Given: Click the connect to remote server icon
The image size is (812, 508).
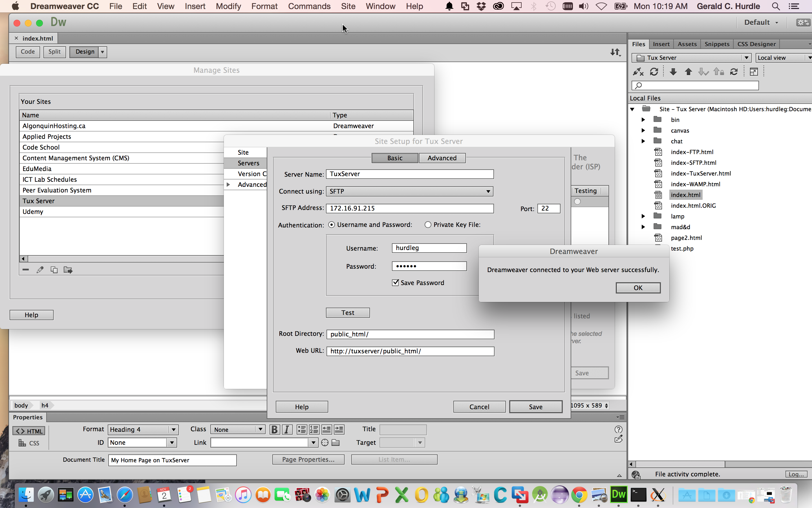Looking at the screenshot, I should (638, 72).
